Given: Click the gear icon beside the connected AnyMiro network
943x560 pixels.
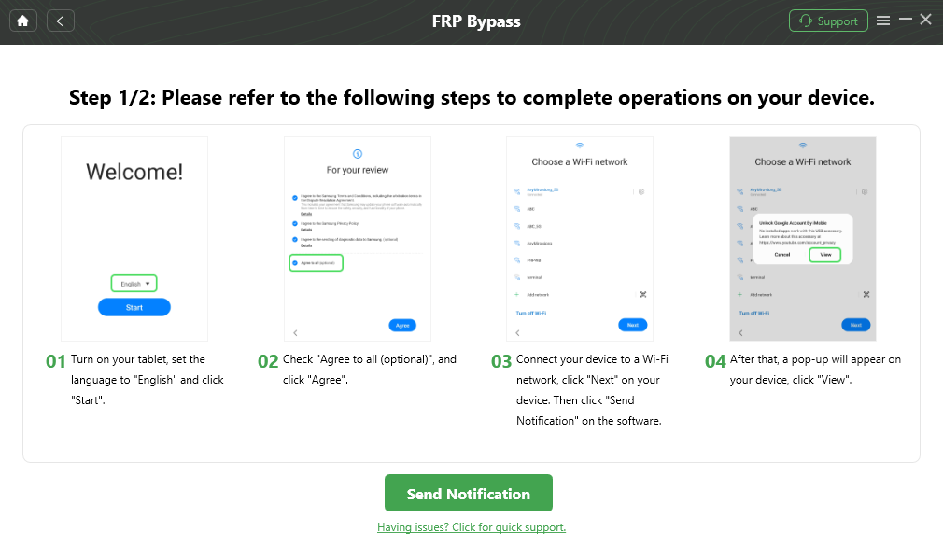Looking at the screenshot, I should (x=641, y=190).
